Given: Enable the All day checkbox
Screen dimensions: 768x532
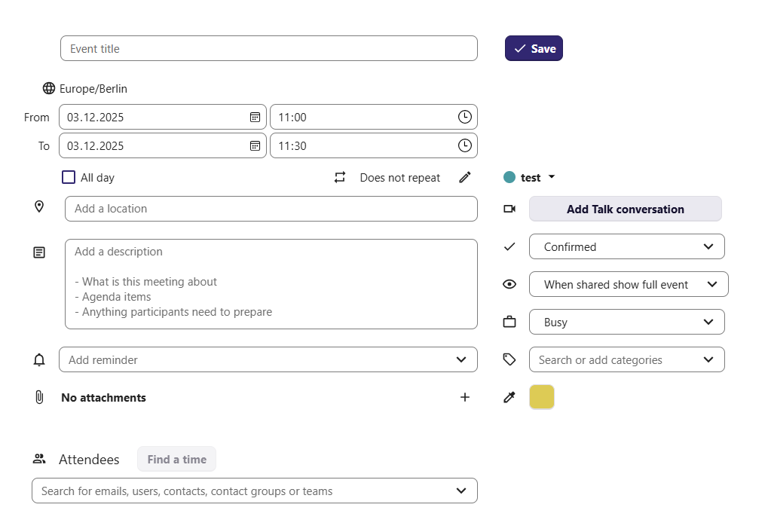Looking at the screenshot, I should [69, 177].
